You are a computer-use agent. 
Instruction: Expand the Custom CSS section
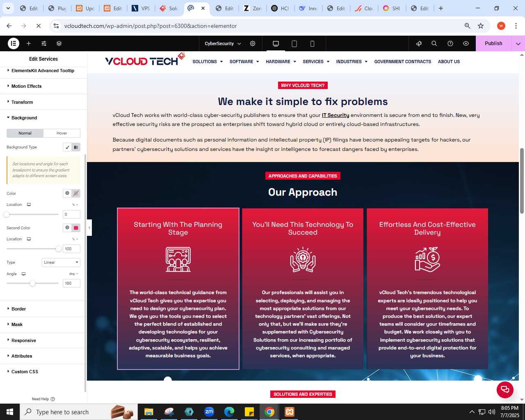point(43,372)
